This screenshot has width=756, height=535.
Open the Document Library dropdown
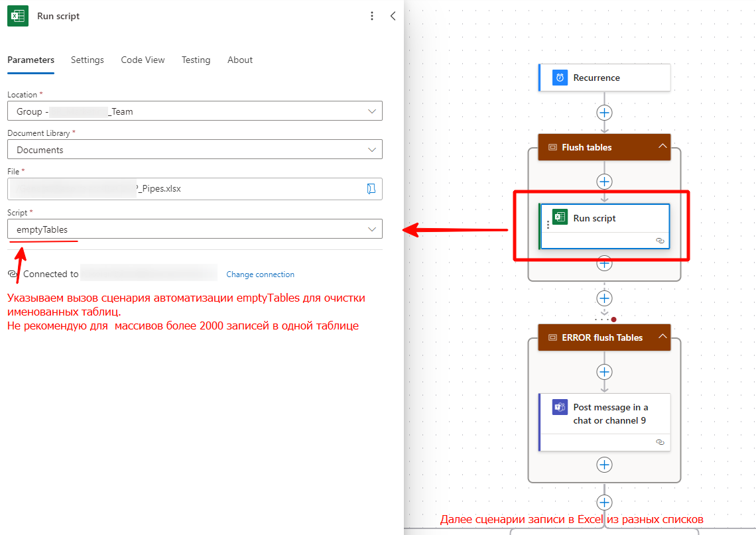372,150
